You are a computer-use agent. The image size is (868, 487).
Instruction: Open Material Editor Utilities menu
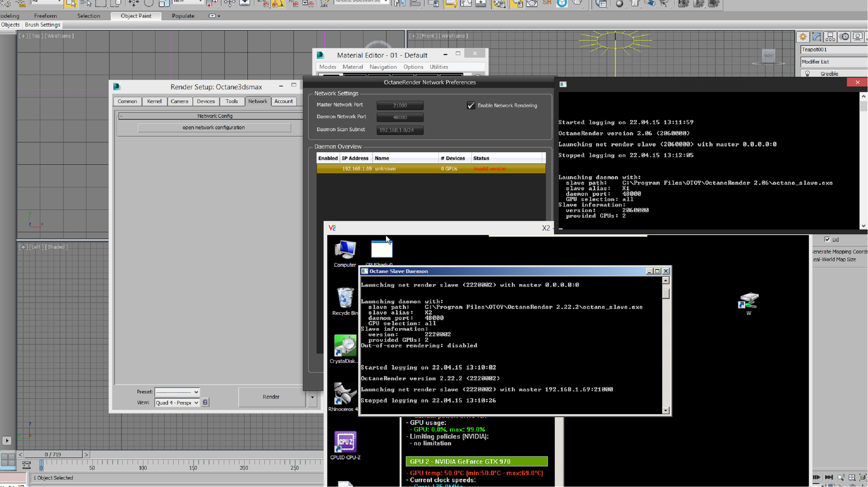438,67
